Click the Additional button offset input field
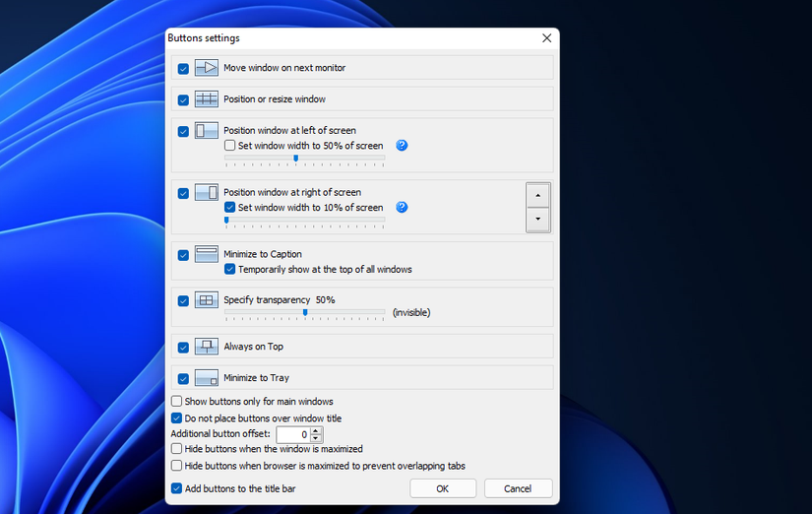The width and height of the screenshot is (812, 514). pyautogui.click(x=293, y=434)
